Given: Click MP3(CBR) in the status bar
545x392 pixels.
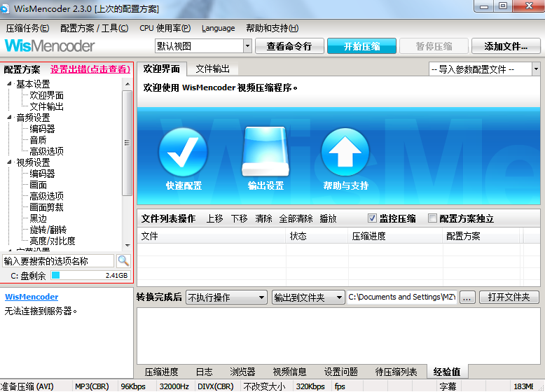Looking at the screenshot, I should click(x=92, y=386).
